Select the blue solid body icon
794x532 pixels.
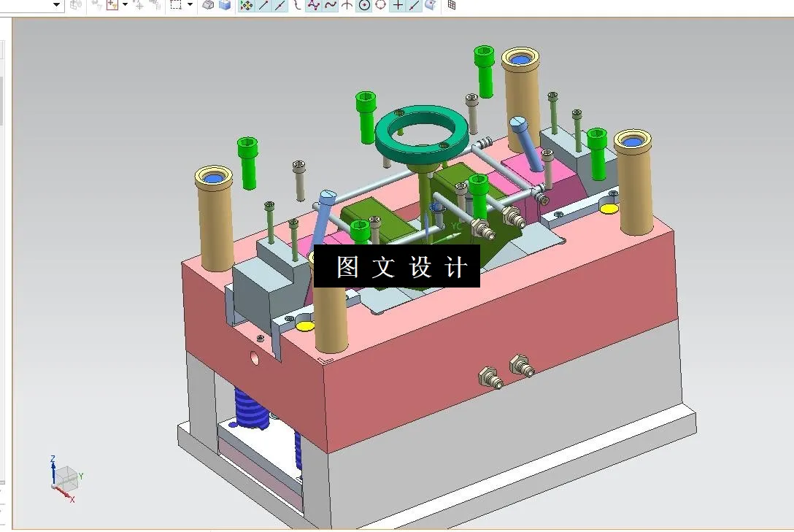click(226, 5)
